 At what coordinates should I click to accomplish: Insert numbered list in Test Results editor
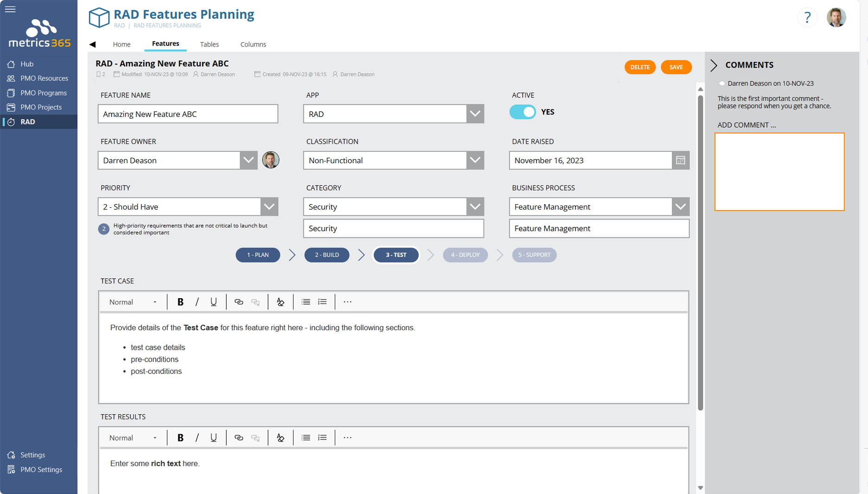tap(322, 438)
